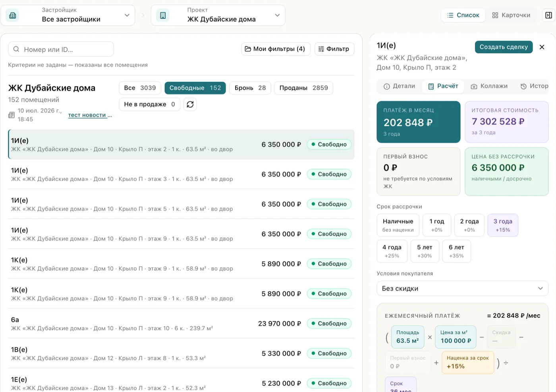Filter by Свободные 152
This screenshot has height=392, width=556.
click(195, 88)
